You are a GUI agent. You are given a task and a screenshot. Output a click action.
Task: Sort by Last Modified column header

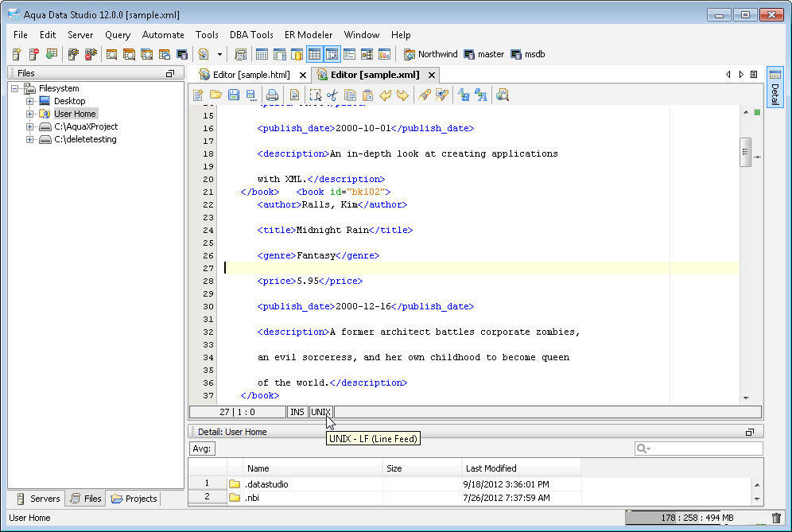pos(520,468)
